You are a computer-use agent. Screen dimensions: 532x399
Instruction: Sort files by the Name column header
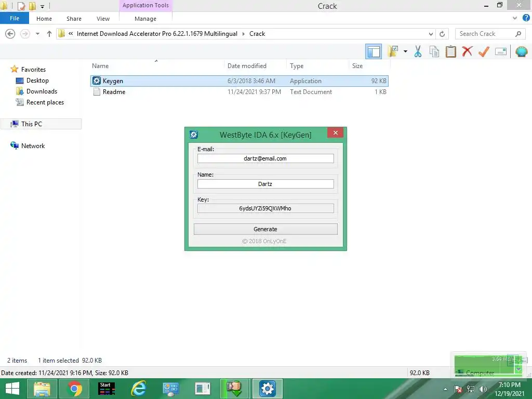click(100, 66)
